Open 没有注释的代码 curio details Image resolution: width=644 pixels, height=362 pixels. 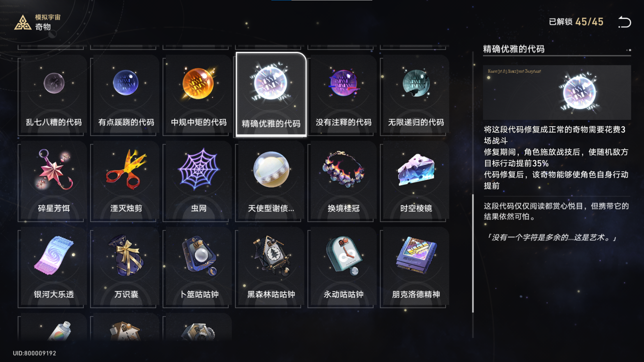coord(343,95)
